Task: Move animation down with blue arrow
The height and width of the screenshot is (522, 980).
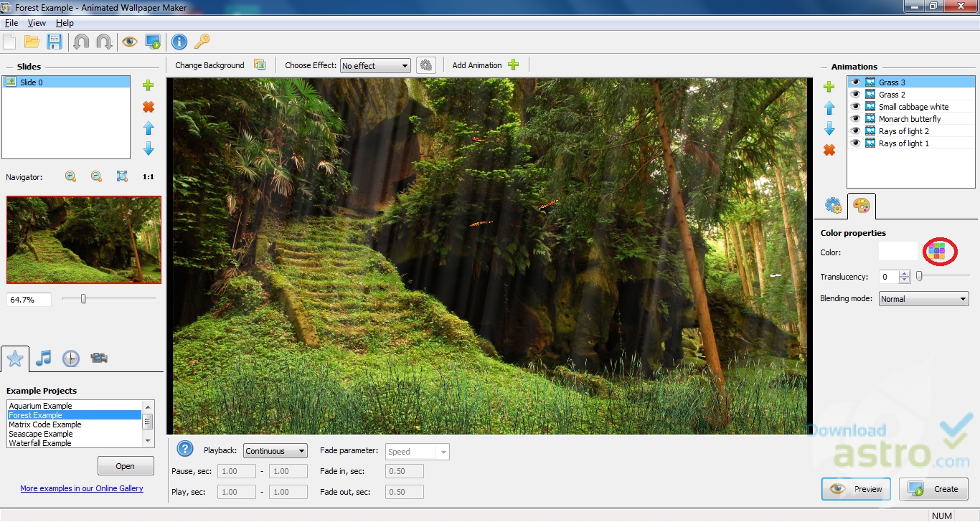Action: [x=829, y=129]
